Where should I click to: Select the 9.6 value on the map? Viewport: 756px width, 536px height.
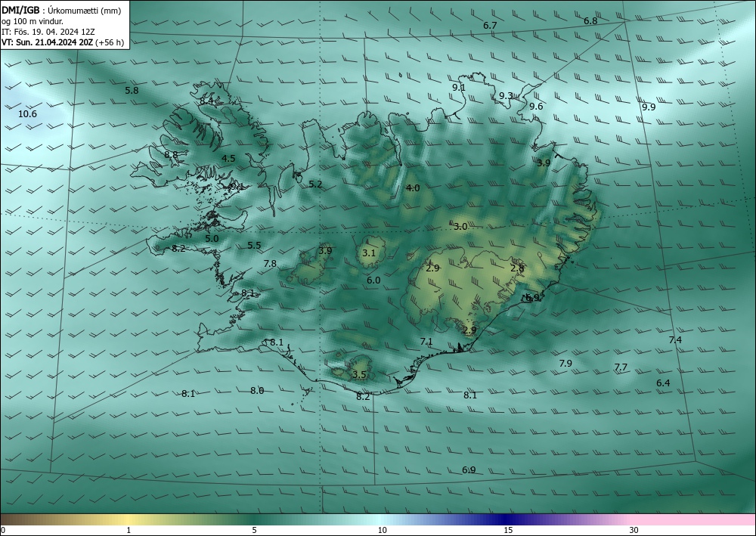coord(536,107)
